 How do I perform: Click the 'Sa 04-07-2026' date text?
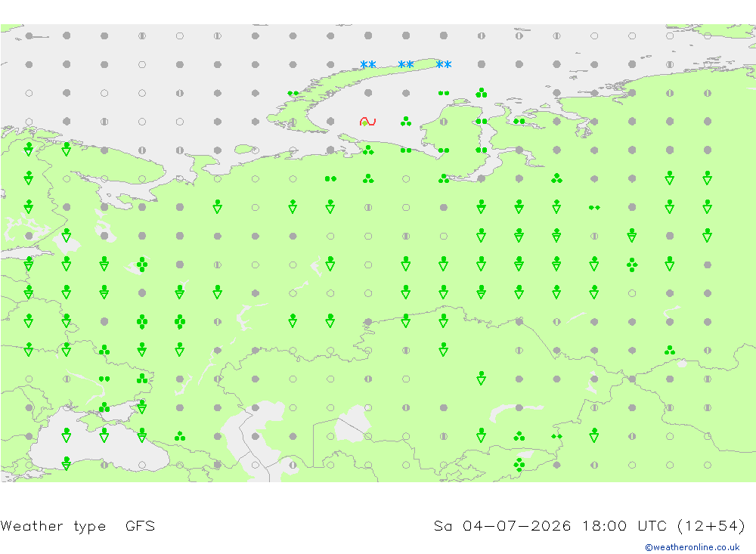tap(503, 525)
